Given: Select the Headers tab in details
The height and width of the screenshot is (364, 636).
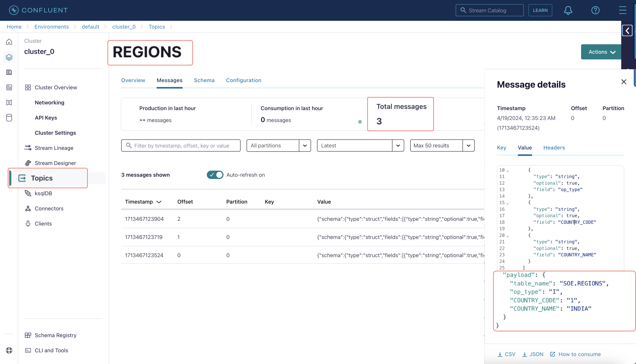Looking at the screenshot, I should pyautogui.click(x=554, y=148).
